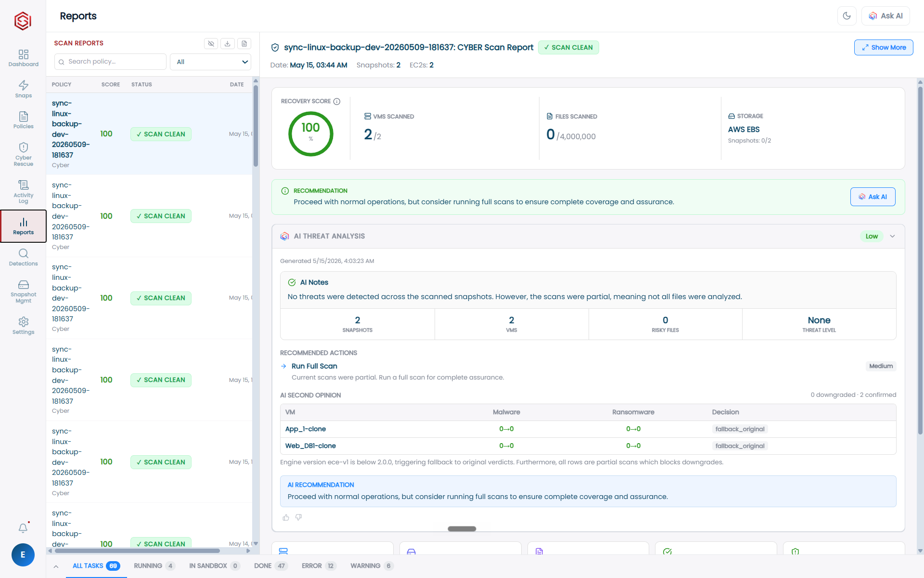This screenshot has width=924, height=578.
Task: Click fallback_original decision for Web_DB1-clone
Action: tap(740, 446)
